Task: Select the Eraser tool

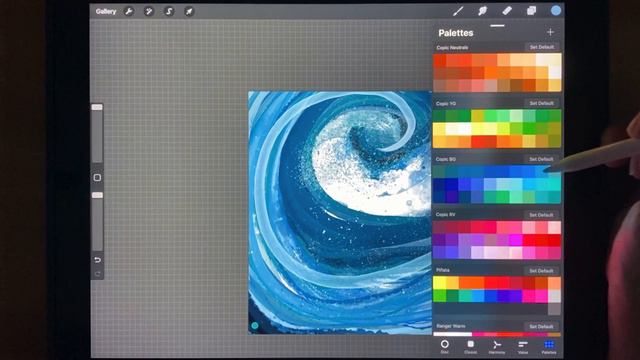Action: [x=507, y=11]
